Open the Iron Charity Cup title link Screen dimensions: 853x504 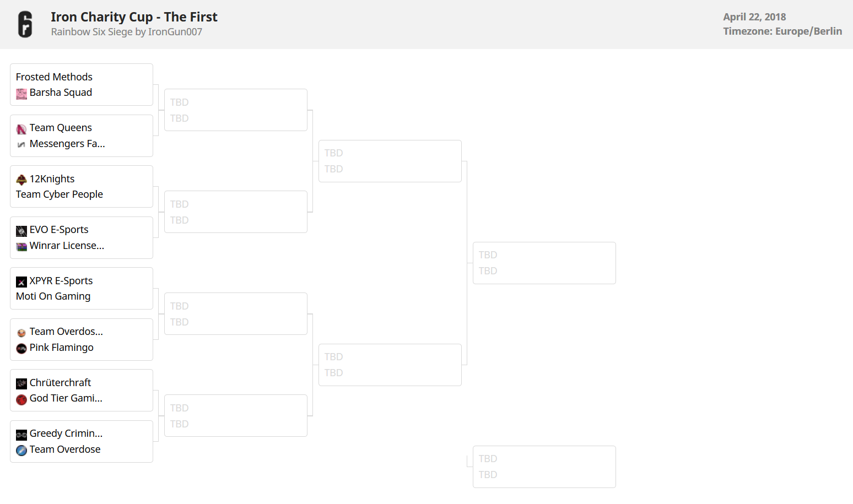134,17
